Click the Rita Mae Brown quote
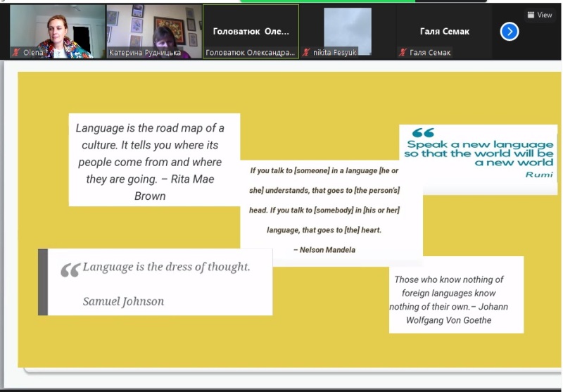The width and height of the screenshot is (563, 392). tap(154, 160)
